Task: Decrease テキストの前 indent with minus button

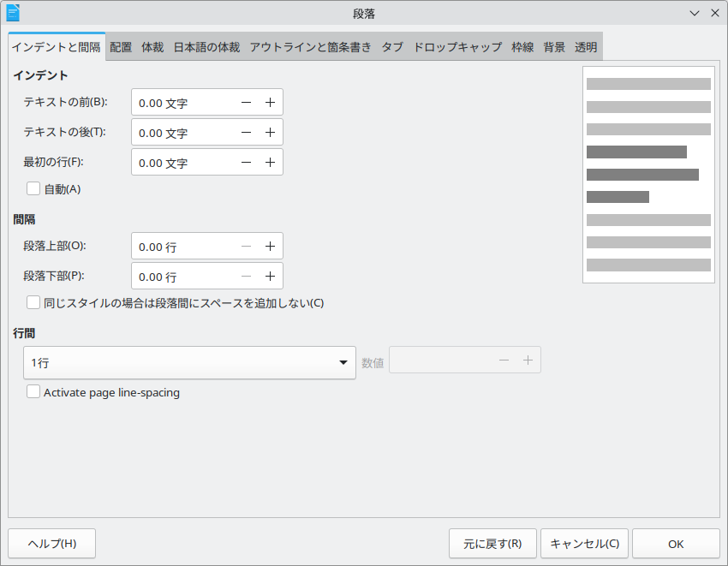Action: point(246,103)
